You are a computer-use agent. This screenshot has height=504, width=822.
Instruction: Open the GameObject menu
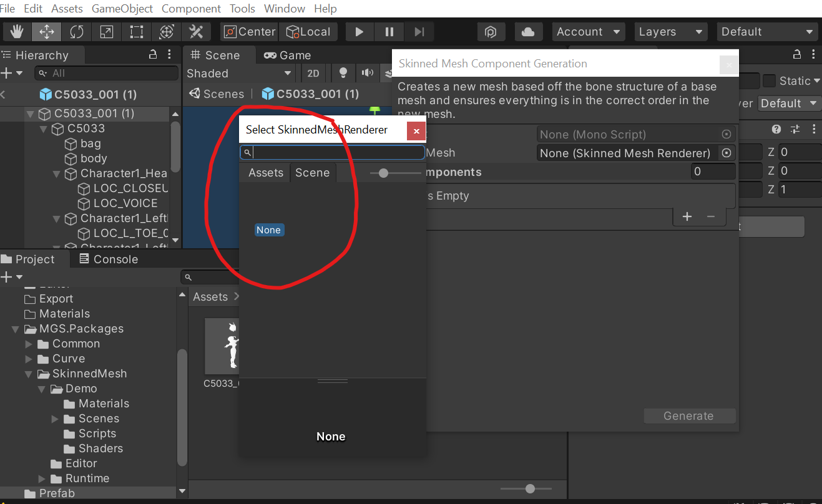tap(122, 9)
